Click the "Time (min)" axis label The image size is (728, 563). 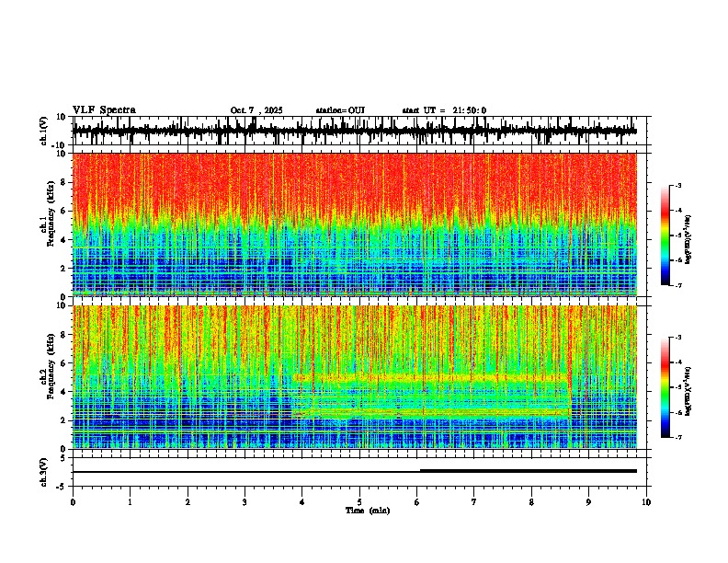368,511
